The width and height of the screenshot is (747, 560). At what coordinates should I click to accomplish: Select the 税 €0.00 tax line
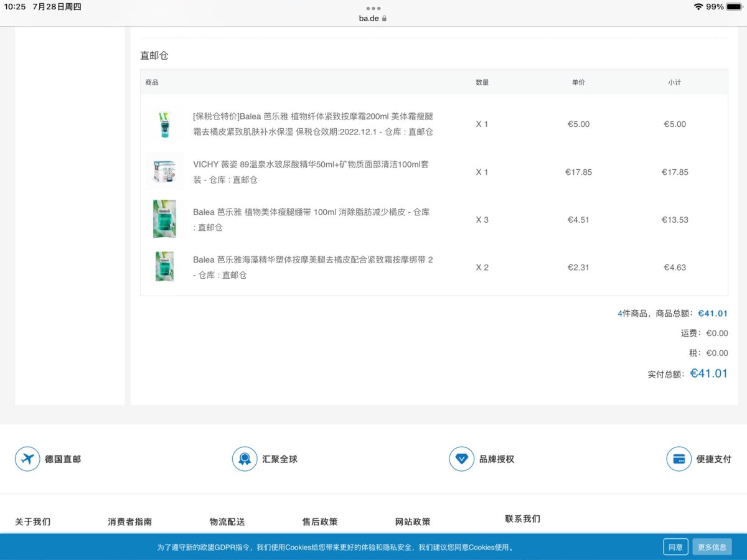pos(708,353)
